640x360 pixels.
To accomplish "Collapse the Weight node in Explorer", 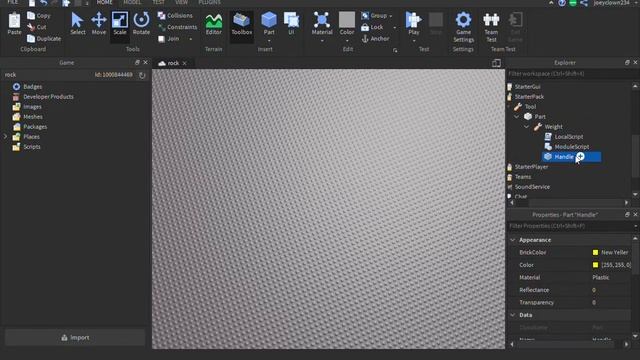I will coord(527,127).
